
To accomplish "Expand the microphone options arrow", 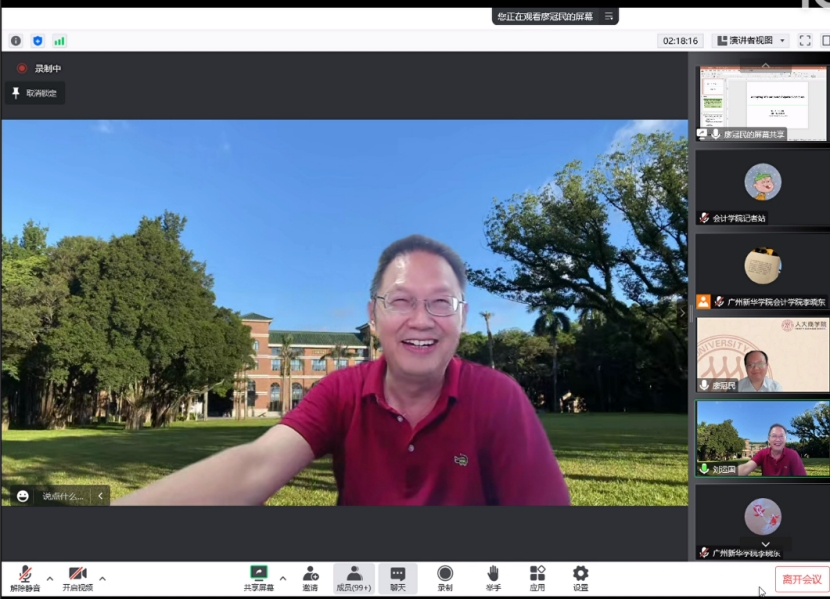I will (x=50, y=578).
